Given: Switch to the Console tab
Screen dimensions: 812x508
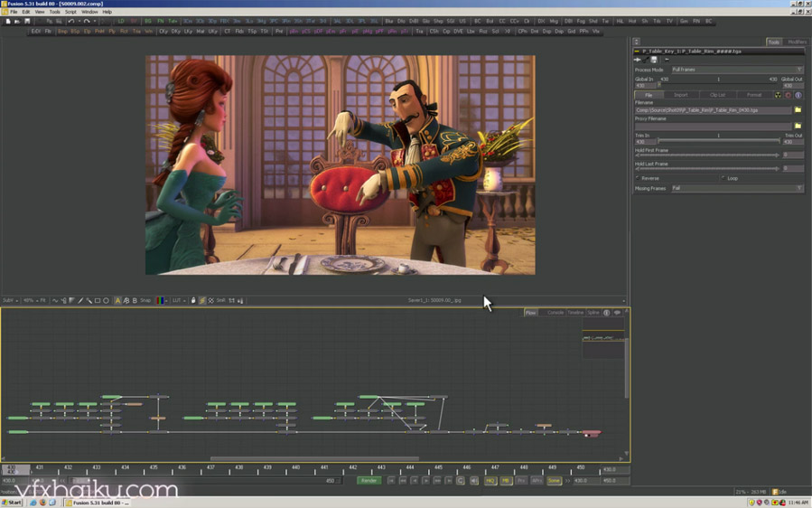Looking at the screenshot, I should pos(555,313).
